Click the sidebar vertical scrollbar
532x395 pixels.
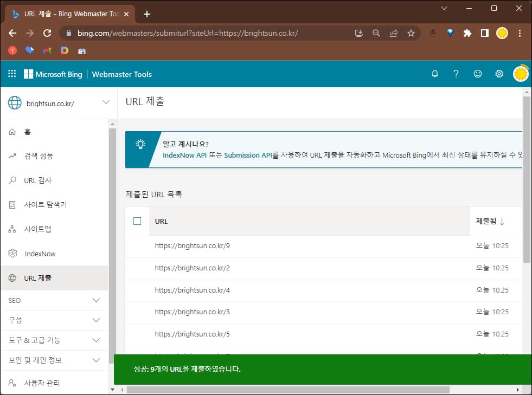pyautogui.click(x=112, y=246)
